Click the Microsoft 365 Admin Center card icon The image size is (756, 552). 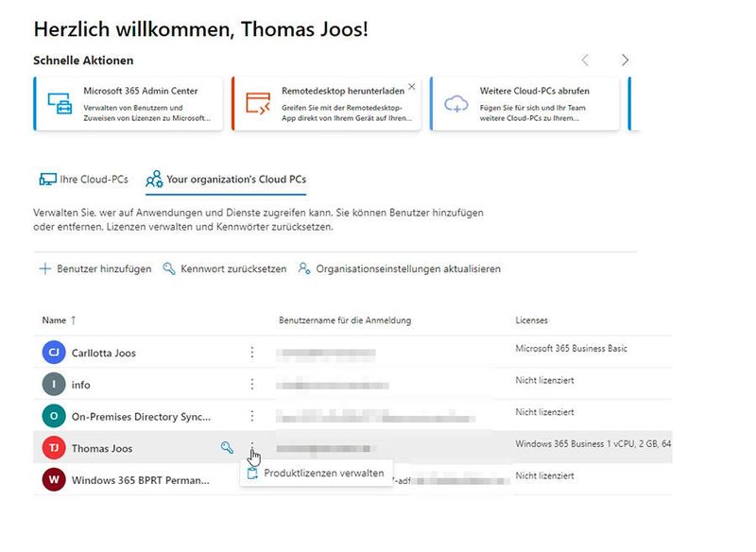pyautogui.click(x=60, y=103)
